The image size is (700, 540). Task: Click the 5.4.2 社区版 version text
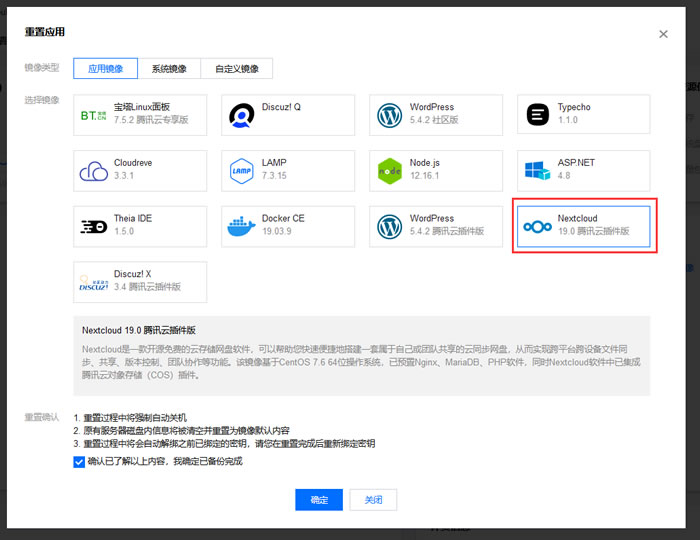pyautogui.click(x=434, y=120)
